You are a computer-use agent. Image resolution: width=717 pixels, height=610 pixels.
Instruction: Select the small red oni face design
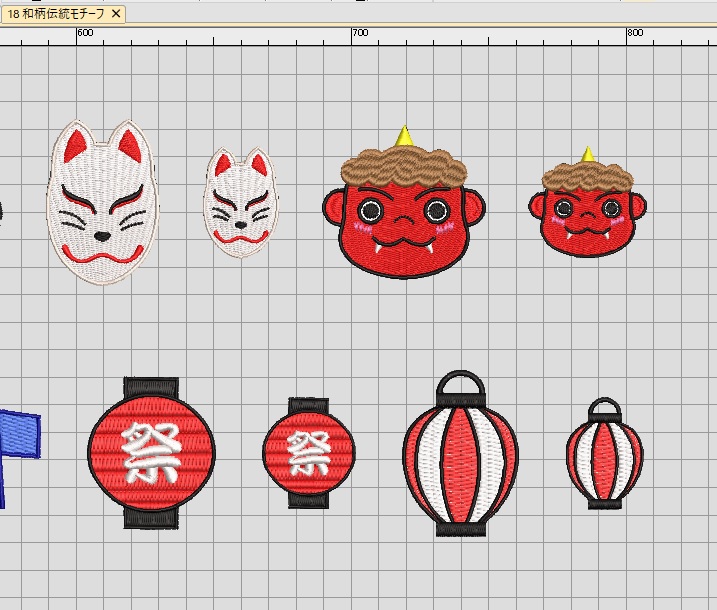pyautogui.click(x=587, y=202)
